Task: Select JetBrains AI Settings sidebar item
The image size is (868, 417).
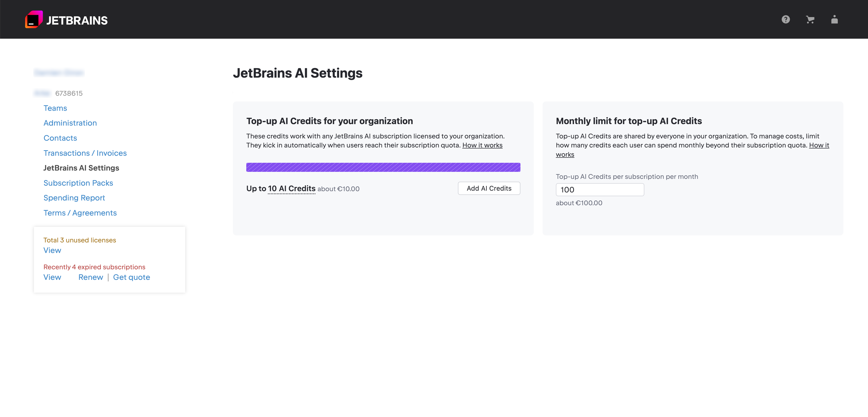Action: (81, 168)
